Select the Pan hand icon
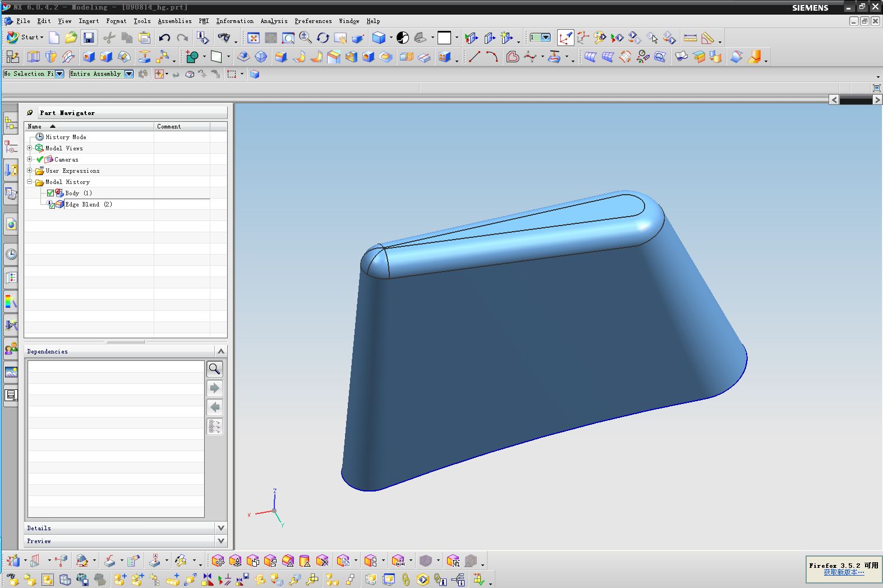 coord(341,38)
